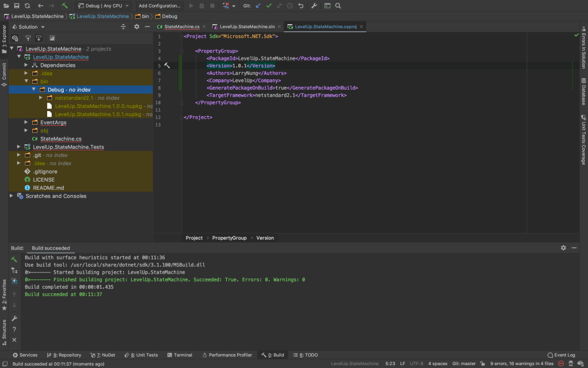The image size is (588, 368).
Task: Open the Services tool window
Action: tap(25, 355)
